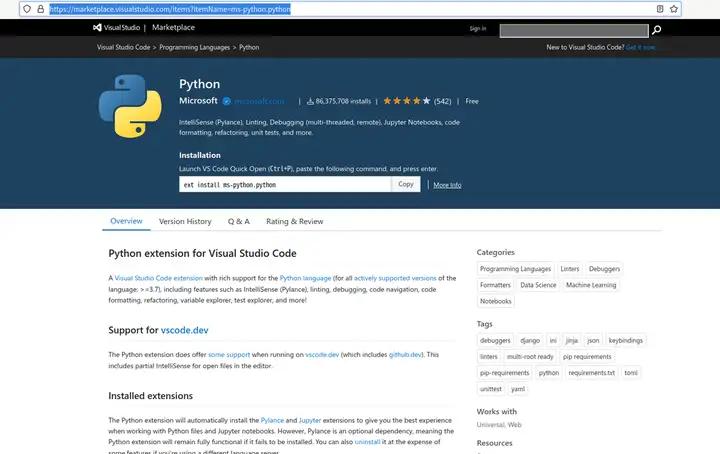
Task: Select Machine Learning category
Action: [x=591, y=285]
